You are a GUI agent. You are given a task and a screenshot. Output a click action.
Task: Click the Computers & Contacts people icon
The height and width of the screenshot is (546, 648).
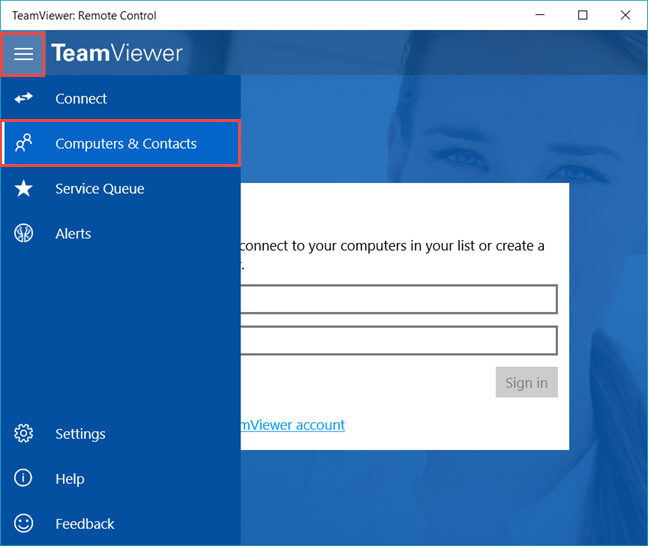tap(24, 143)
